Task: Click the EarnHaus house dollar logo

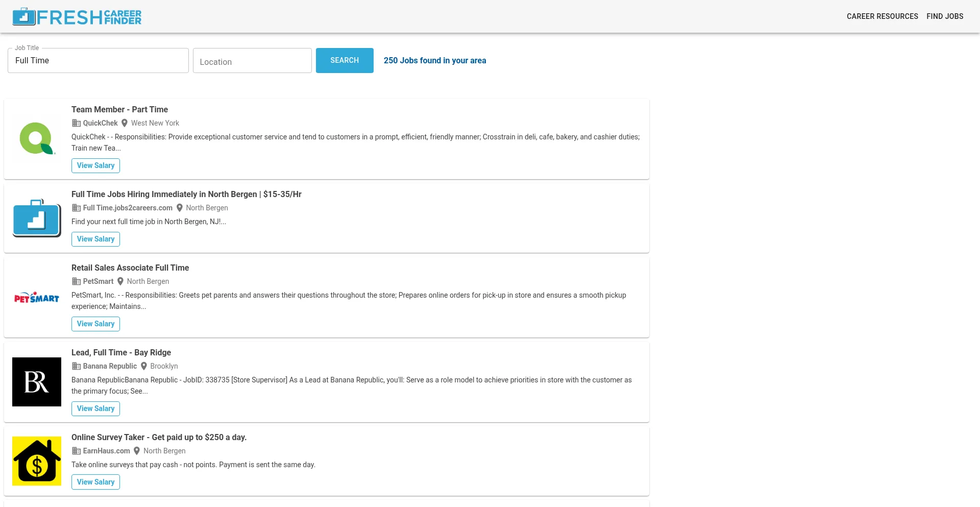Action: (x=37, y=461)
